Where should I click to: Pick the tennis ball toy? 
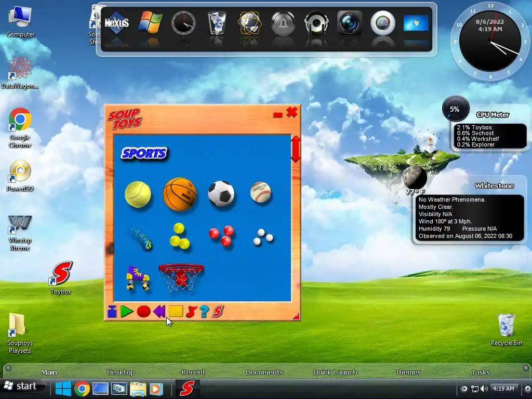138,194
